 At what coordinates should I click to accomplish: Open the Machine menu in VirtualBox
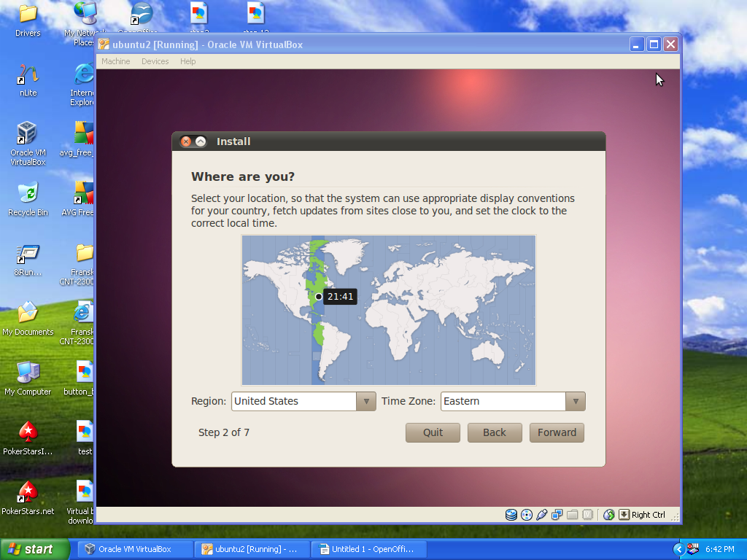(116, 61)
